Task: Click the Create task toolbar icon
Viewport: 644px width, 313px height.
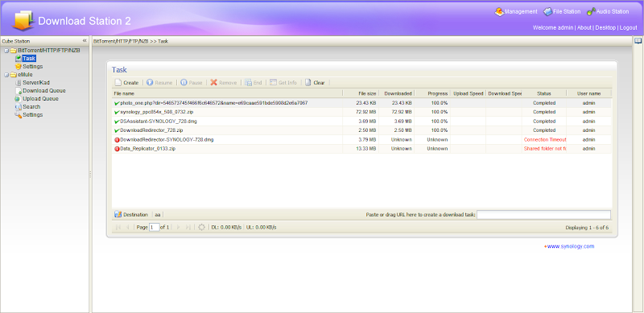Action: pos(118,83)
